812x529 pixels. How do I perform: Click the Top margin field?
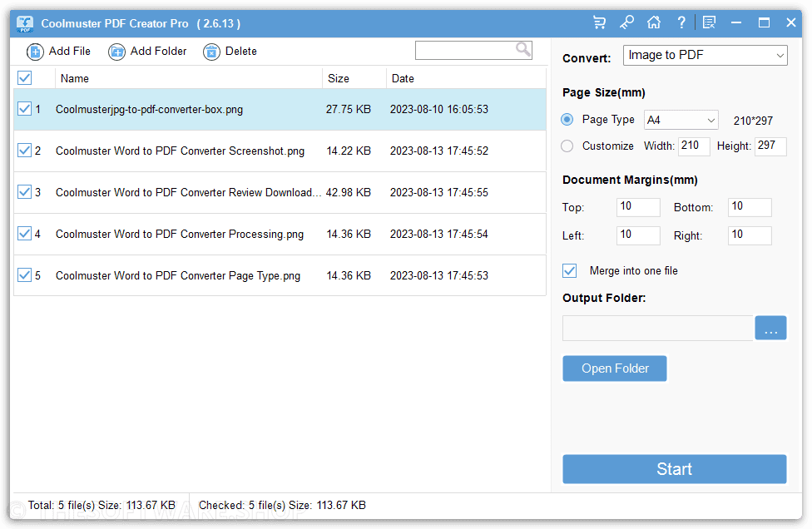tap(638, 207)
